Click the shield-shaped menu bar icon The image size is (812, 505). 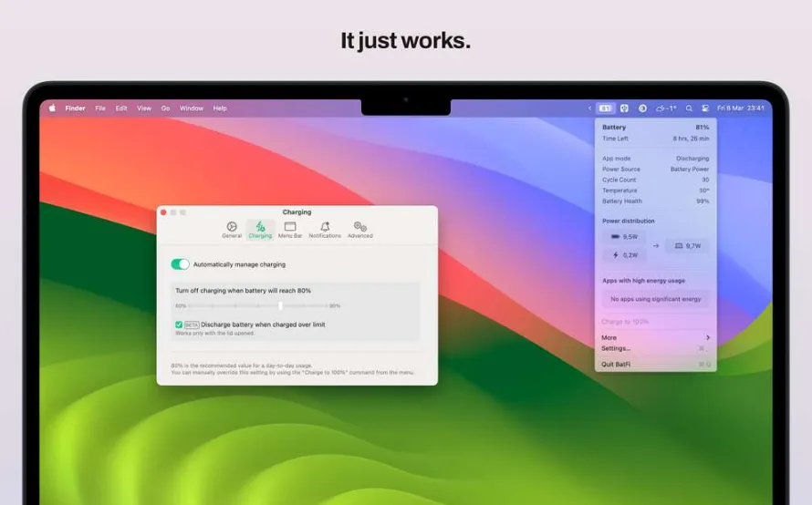625,108
